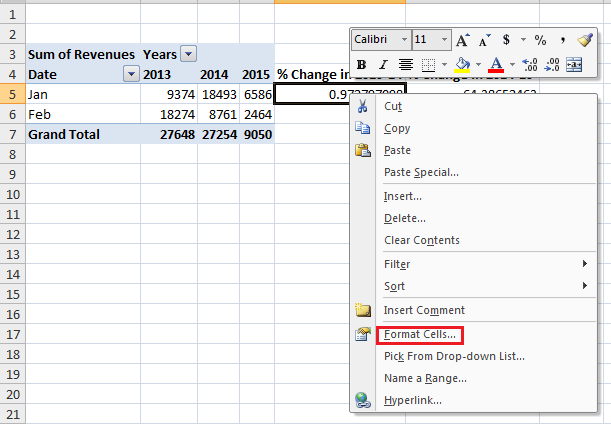Click Decrease Decimal icon
This screenshot has width=611, height=424.
pyautogui.click(x=552, y=65)
